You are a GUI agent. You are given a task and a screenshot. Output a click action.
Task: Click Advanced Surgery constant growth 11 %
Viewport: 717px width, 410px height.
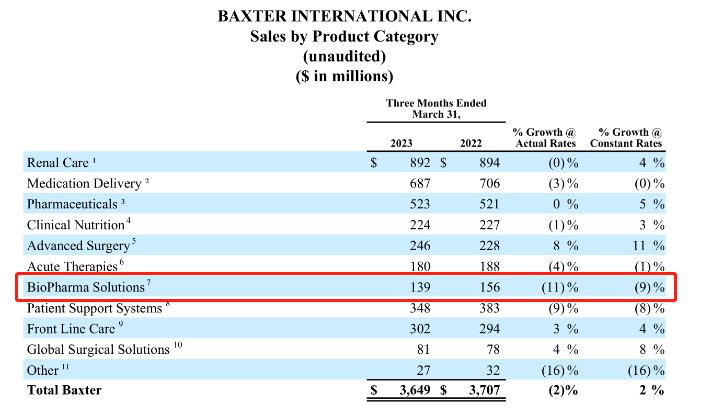click(x=648, y=246)
